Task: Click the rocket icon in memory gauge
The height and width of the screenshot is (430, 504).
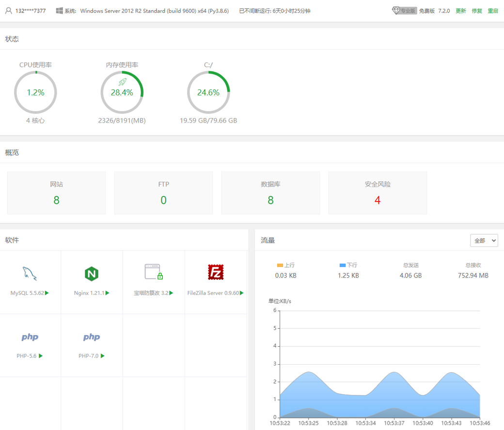Action: (x=122, y=82)
